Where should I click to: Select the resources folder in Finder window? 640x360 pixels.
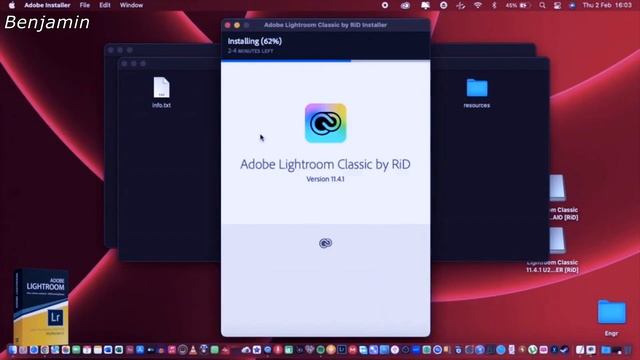[x=477, y=93]
